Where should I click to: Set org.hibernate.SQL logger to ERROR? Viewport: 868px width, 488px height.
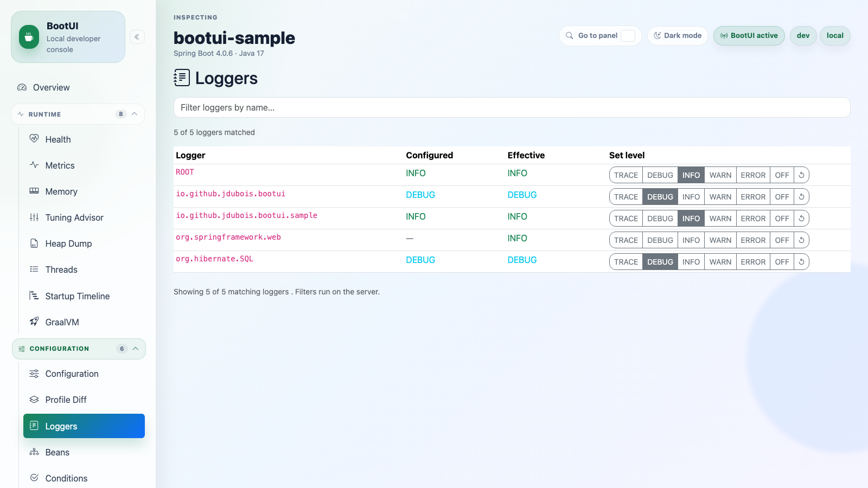(753, 262)
